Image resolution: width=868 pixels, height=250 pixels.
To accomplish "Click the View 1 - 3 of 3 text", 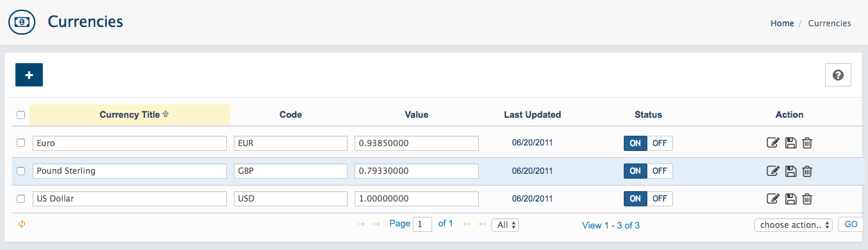I will [611, 225].
